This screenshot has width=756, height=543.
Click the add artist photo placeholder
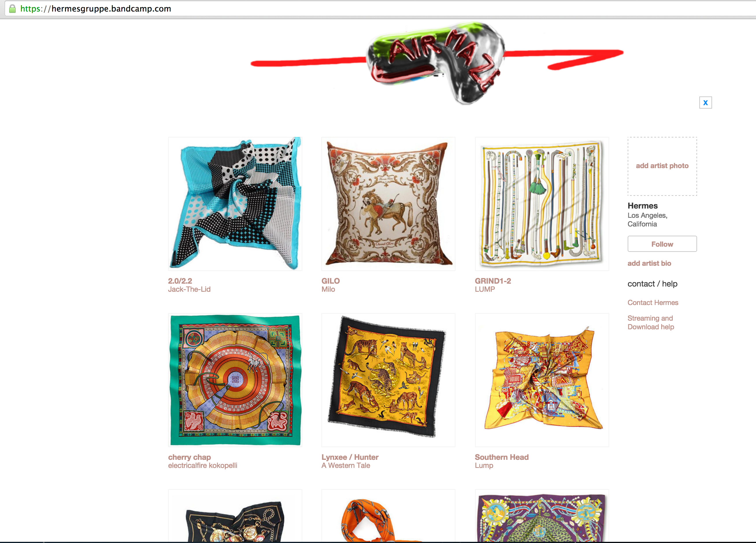tap(662, 166)
